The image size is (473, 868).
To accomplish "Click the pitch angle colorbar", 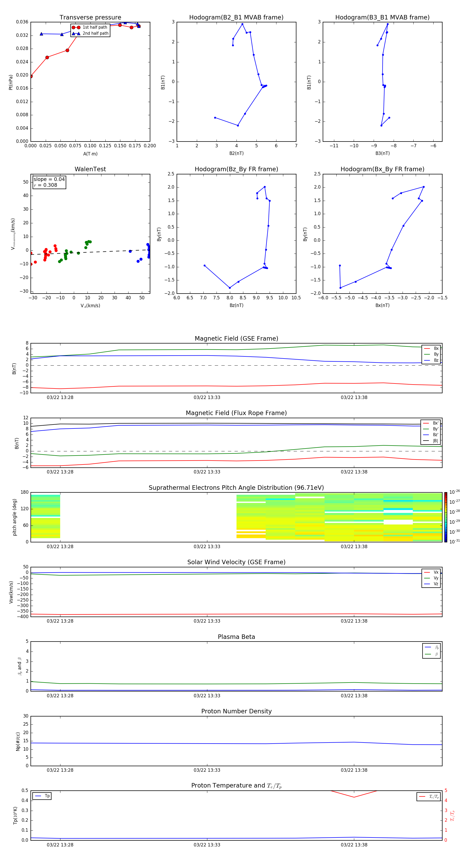I will click(x=446, y=517).
